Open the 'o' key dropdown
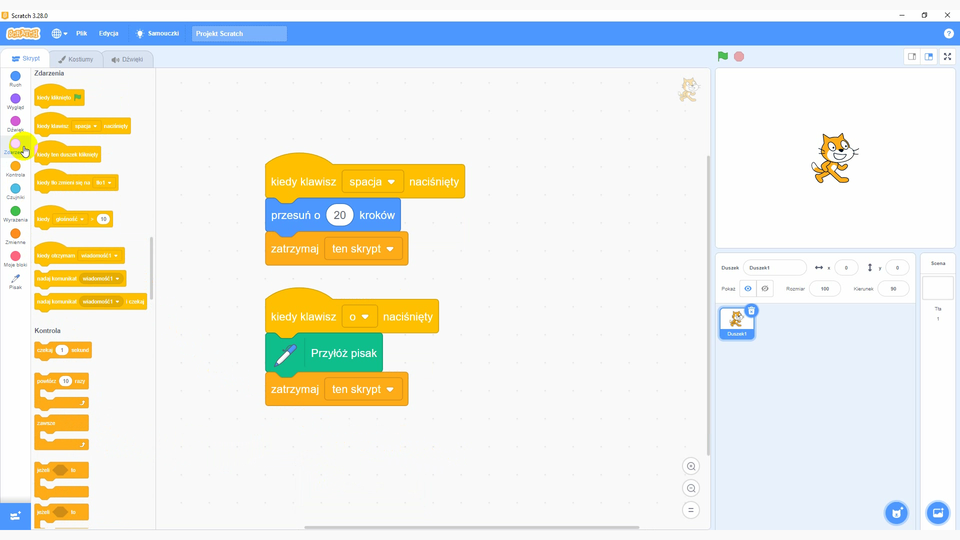Image resolution: width=960 pixels, height=540 pixels. pos(359,317)
